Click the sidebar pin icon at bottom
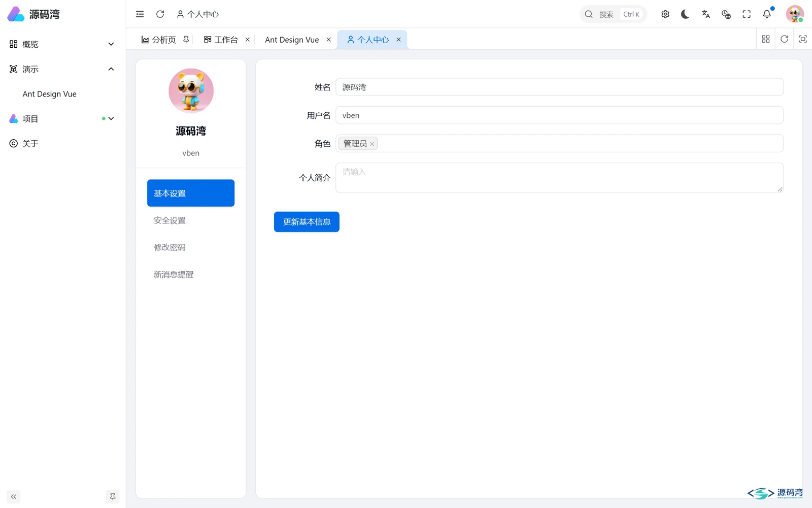The image size is (812, 508). click(x=113, y=497)
